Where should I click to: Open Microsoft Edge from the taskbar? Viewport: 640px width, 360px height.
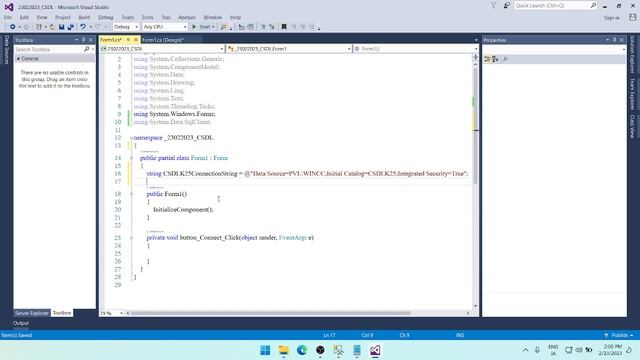pyautogui.click(x=302, y=350)
